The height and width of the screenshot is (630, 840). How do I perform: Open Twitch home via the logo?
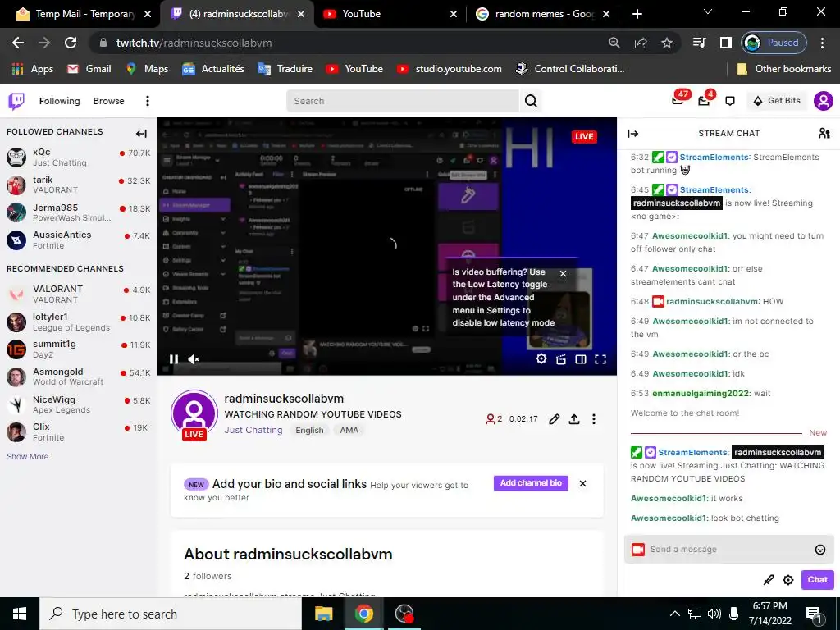(16, 101)
